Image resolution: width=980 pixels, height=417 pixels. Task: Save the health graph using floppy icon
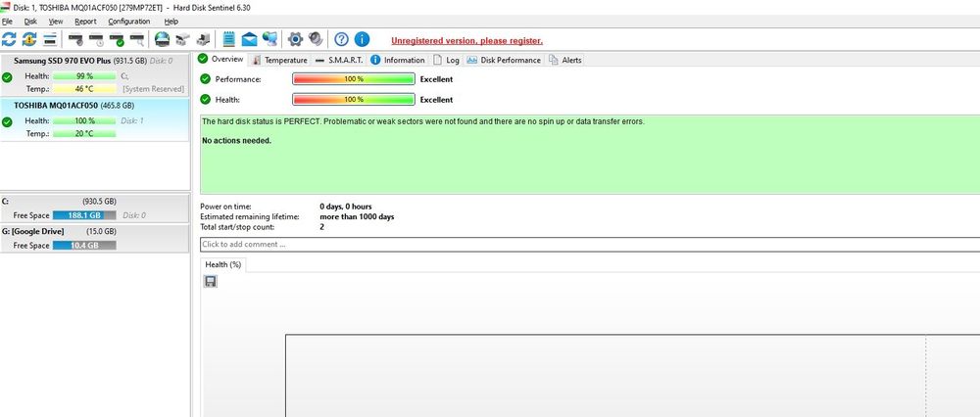(x=211, y=282)
